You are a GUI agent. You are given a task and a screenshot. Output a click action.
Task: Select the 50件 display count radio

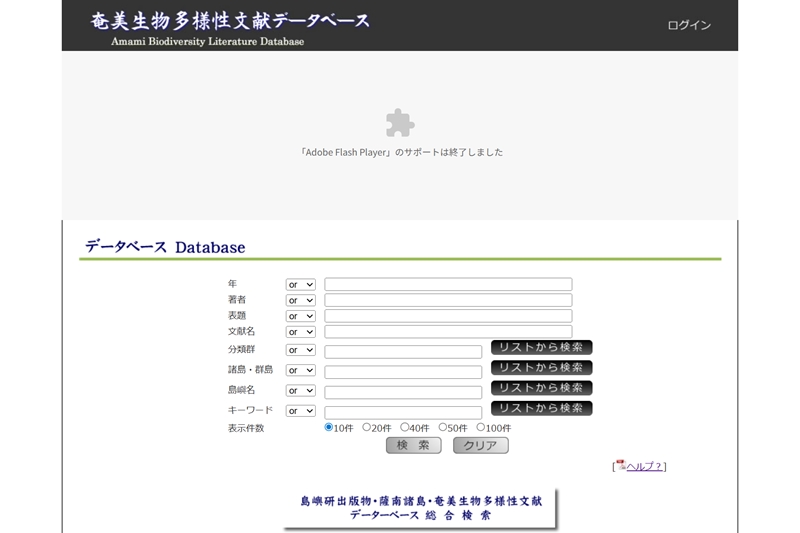[443, 427]
